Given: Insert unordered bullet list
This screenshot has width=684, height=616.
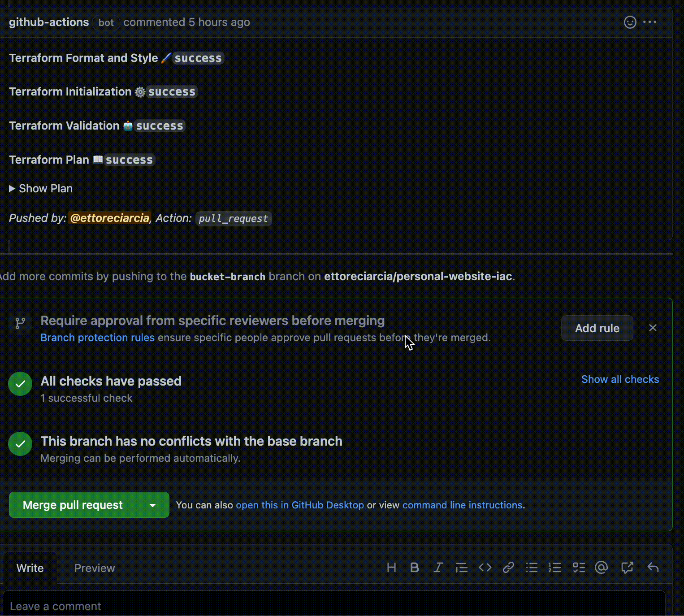Looking at the screenshot, I should [x=532, y=568].
